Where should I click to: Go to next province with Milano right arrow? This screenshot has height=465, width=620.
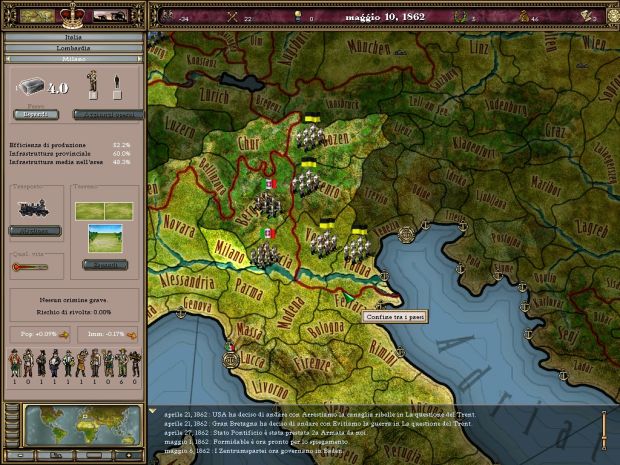[x=139, y=59]
